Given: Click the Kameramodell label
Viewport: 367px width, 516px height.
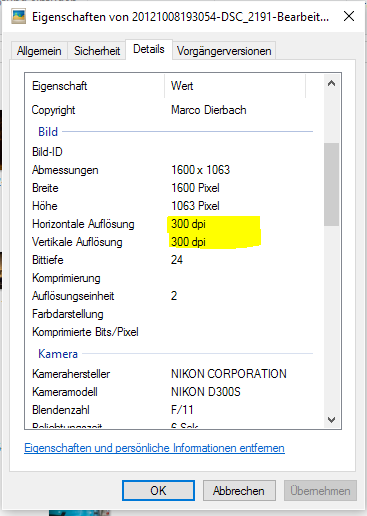Looking at the screenshot, I should coord(65,392).
